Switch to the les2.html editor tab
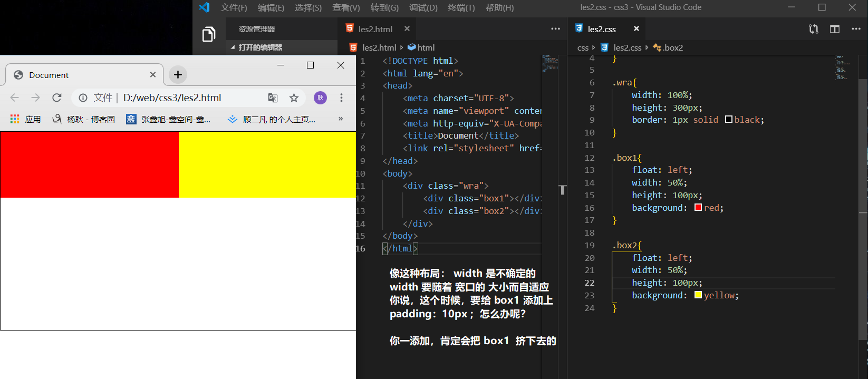 [375, 29]
